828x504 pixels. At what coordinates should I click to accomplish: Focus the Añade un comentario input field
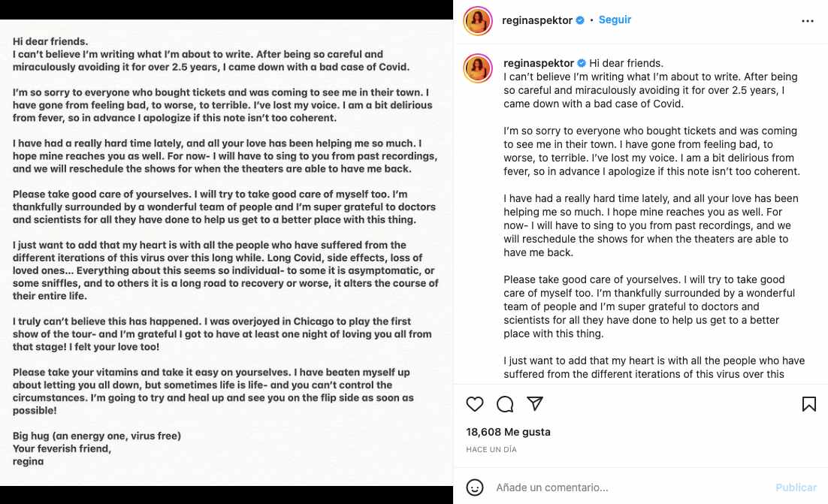tap(631, 487)
